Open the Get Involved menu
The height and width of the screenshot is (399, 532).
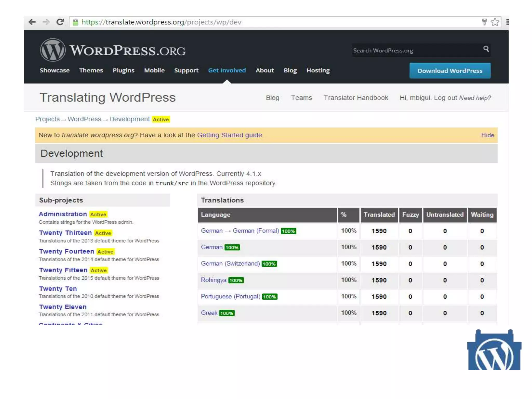pyautogui.click(x=227, y=70)
